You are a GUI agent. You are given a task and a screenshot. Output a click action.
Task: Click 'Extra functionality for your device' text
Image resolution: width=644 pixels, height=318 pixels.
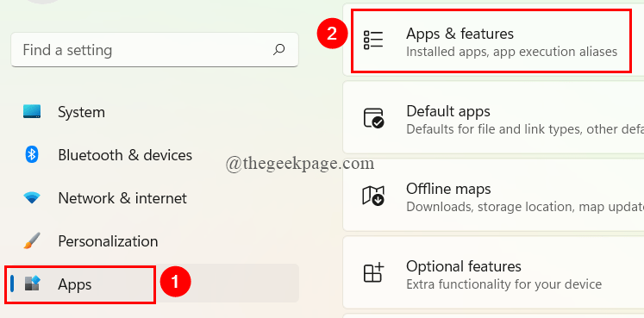[504, 284]
